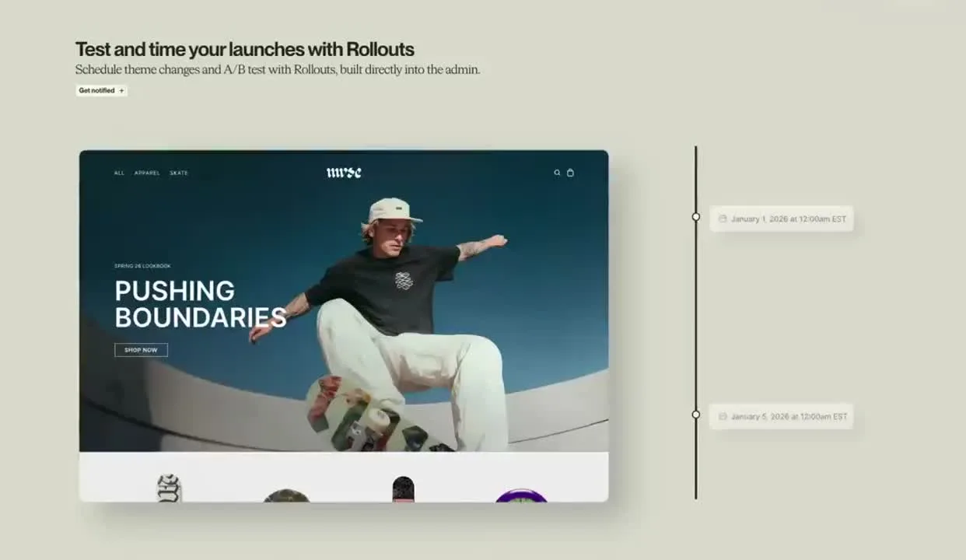Select the January 1, 2026 timeline marker
Viewport: 966px width, 560px height.
click(696, 217)
